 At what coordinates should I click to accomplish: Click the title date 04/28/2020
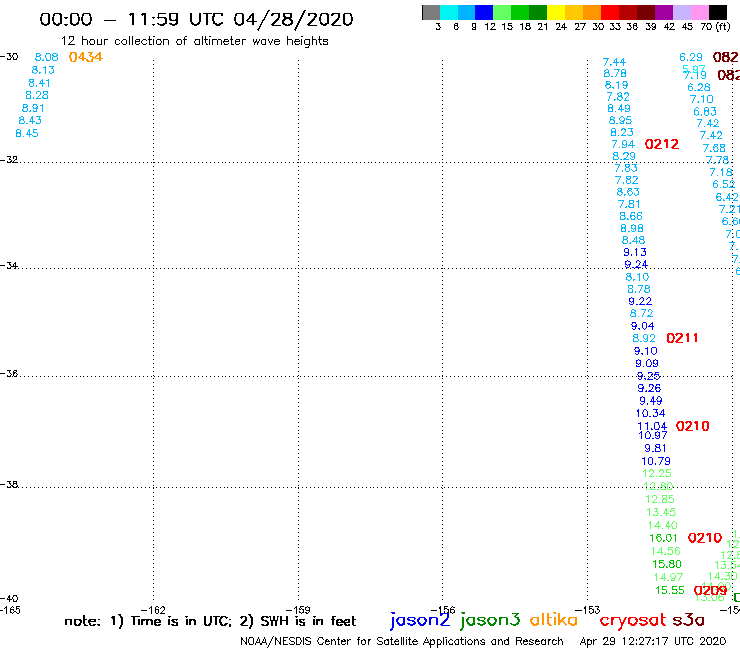coord(293,19)
